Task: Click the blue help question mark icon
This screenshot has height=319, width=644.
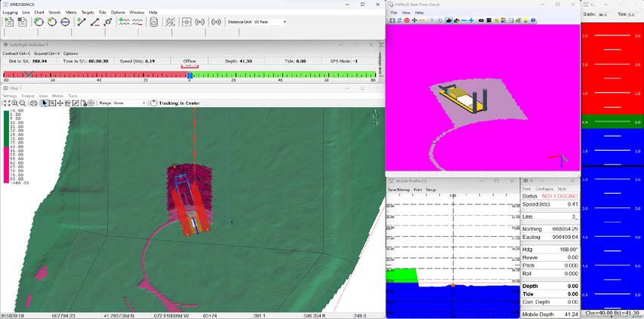Action: tap(533, 20)
